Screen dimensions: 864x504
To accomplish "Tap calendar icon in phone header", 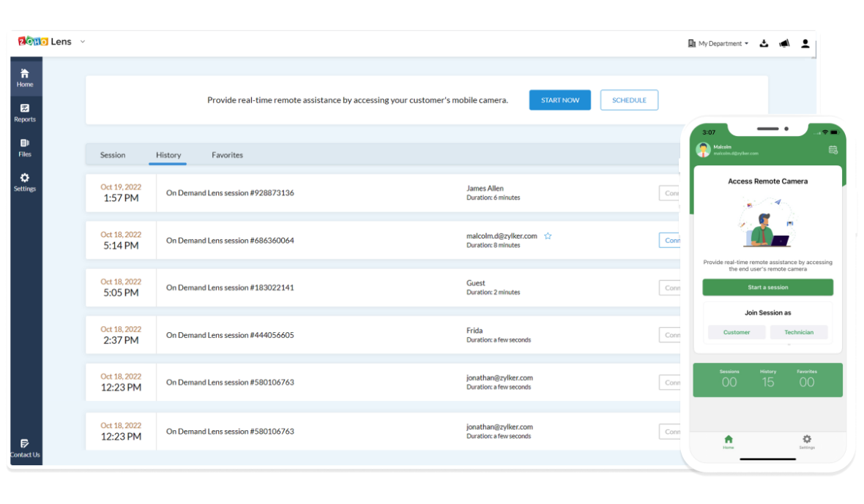I will click(x=833, y=150).
